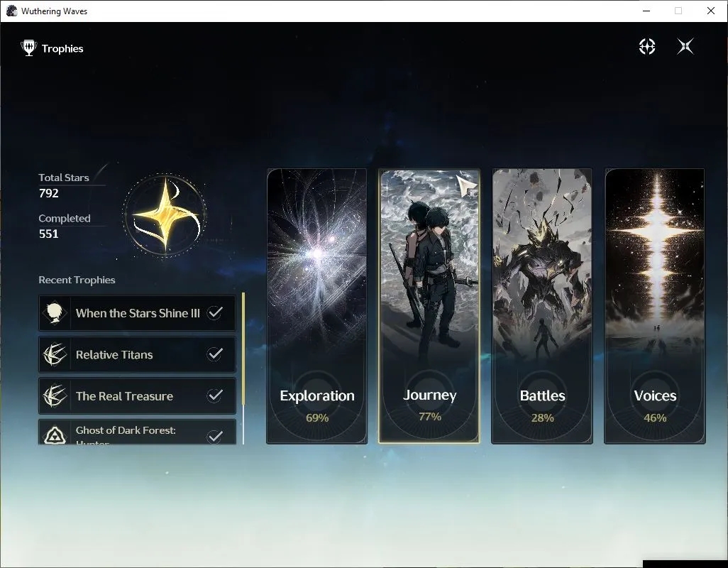Click the Trophies cup icon

pos(29,48)
